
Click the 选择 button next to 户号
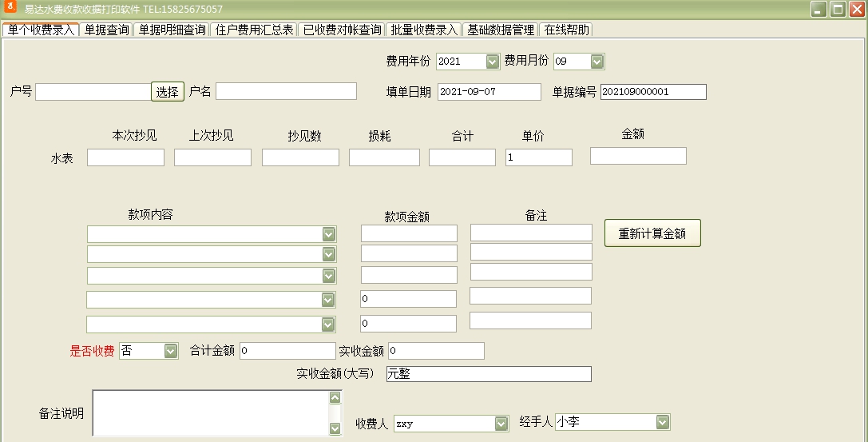pyautogui.click(x=167, y=91)
